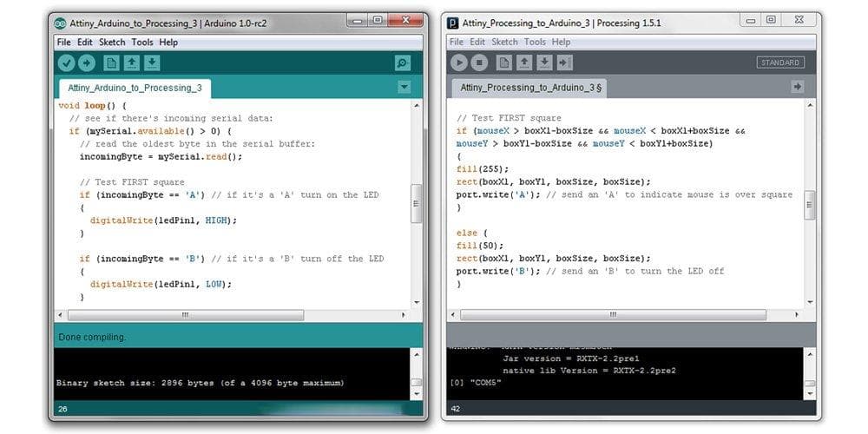Click 'void loop() {' code line

(x=93, y=105)
